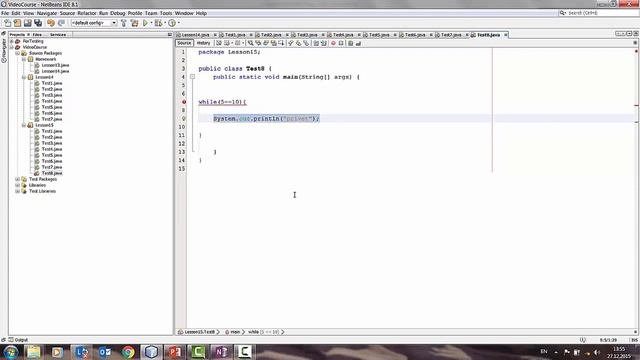Click the History view button

click(203, 43)
